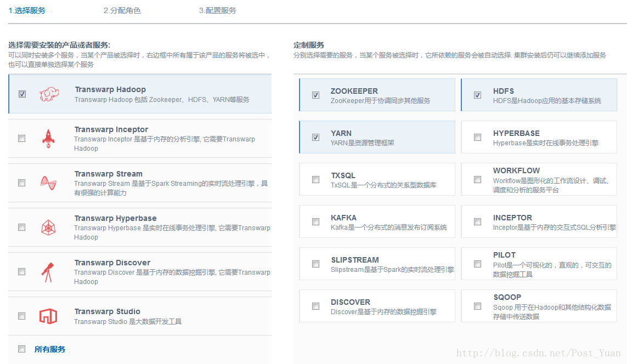Uncheck the ZOOKEEPER service checkbox

(315, 95)
